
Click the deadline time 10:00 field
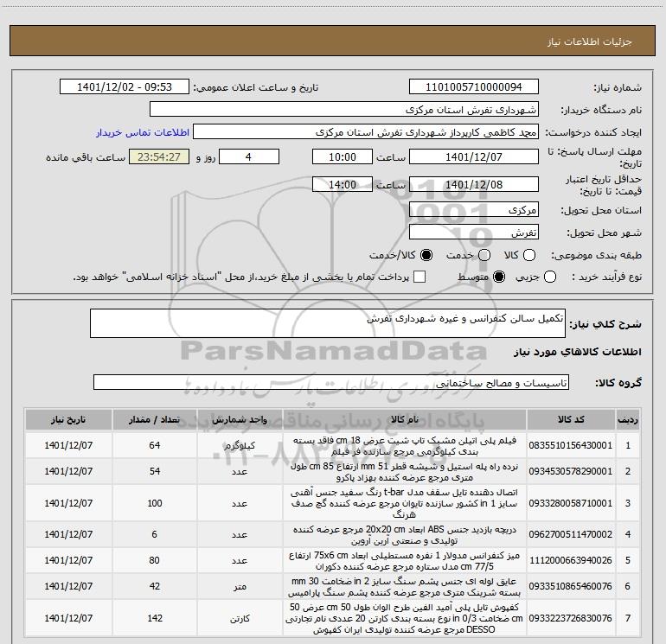pyautogui.click(x=343, y=156)
